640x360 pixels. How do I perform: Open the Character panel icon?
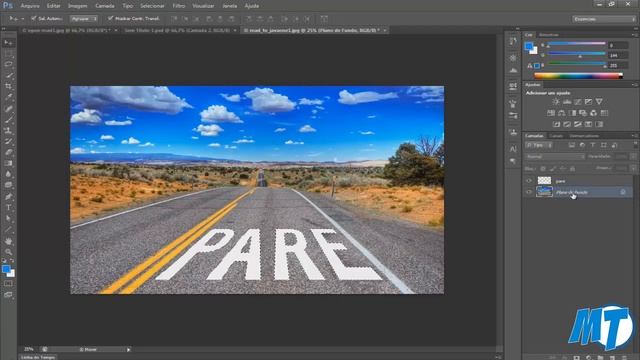point(513,149)
